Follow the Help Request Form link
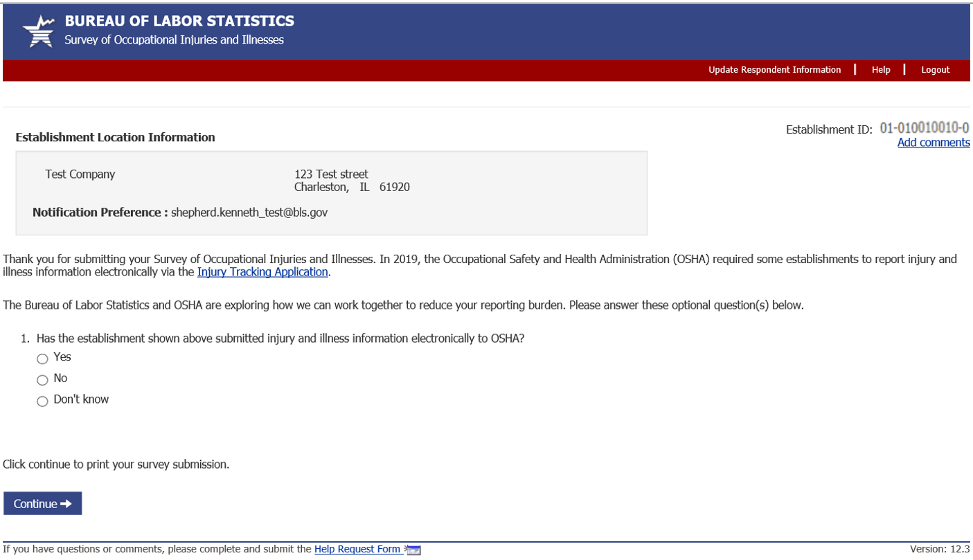This screenshot has height=560, width=973. (x=357, y=550)
